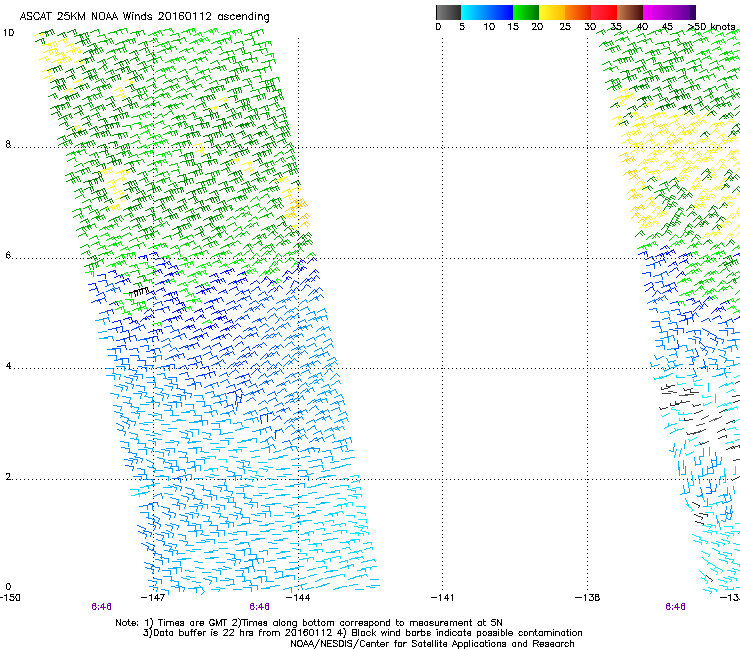The image size is (740, 650).
Task: Click the color bar's '30' knots label
Action: (x=590, y=27)
